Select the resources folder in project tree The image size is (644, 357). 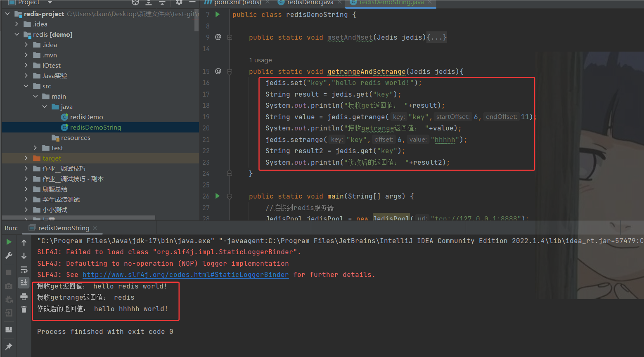tap(76, 137)
